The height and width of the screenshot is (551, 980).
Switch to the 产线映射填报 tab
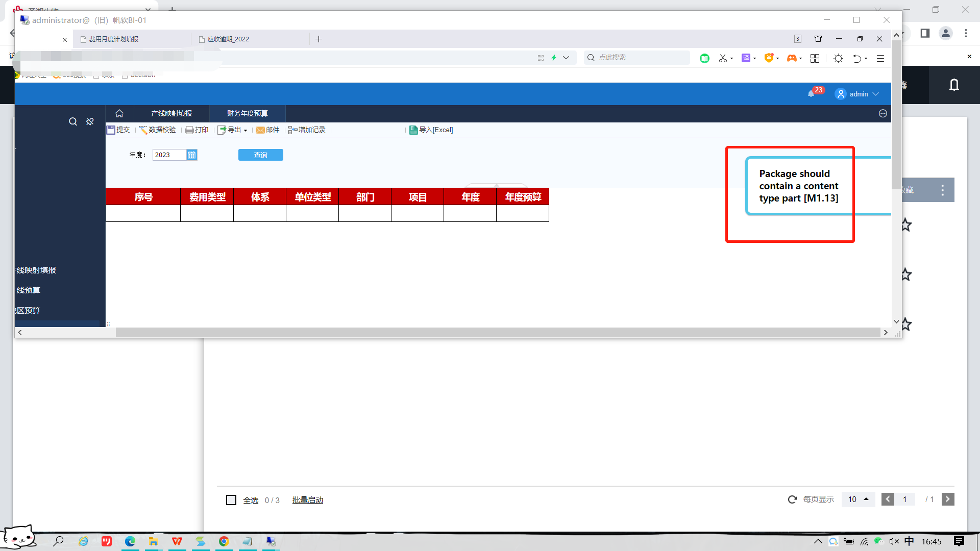click(171, 113)
